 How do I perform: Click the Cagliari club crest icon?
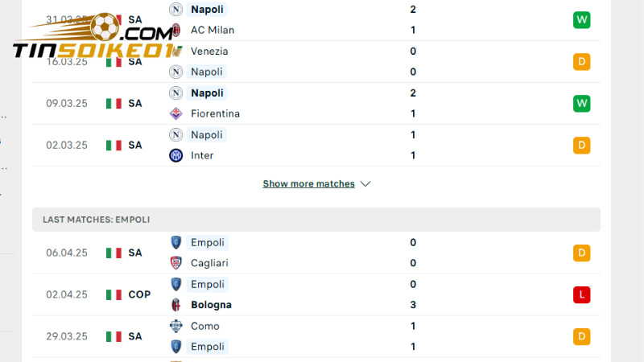[x=175, y=262]
